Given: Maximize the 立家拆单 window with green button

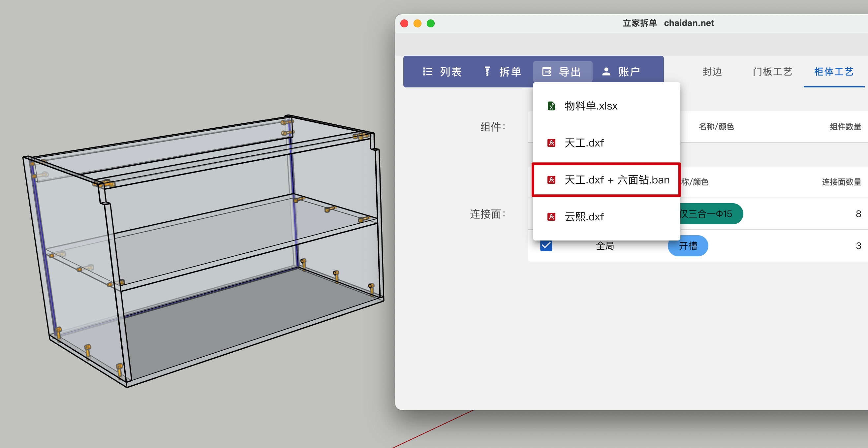Looking at the screenshot, I should pyautogui.click(x=430, y=23).
